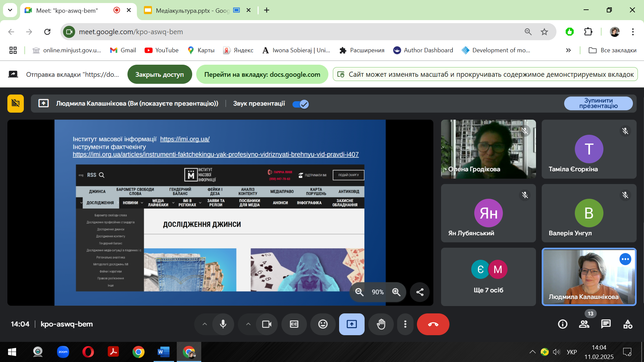Open Карты bookmark

[201, 50]
